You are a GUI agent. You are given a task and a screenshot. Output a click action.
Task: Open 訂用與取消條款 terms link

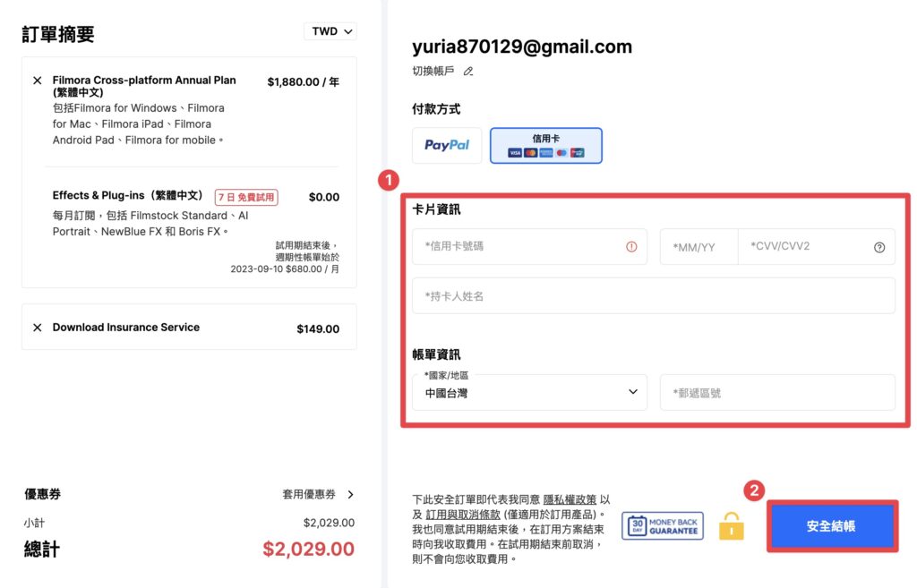[463, 515]
